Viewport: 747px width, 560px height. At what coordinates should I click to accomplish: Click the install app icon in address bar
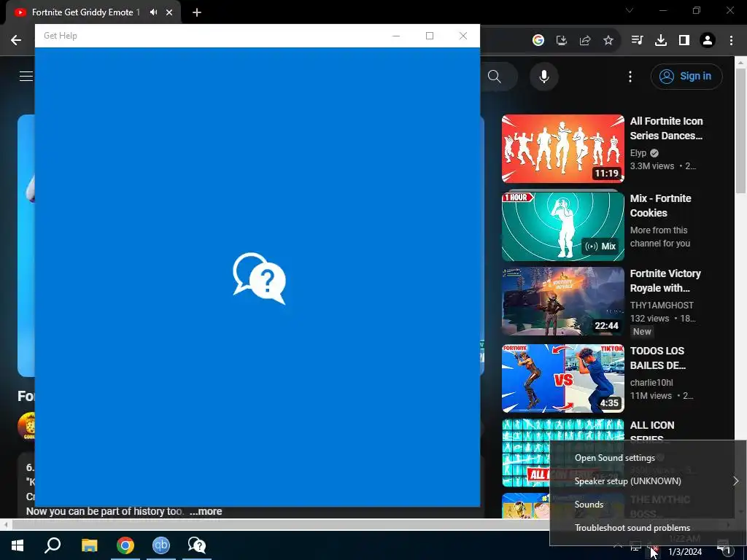click(562, 41)
